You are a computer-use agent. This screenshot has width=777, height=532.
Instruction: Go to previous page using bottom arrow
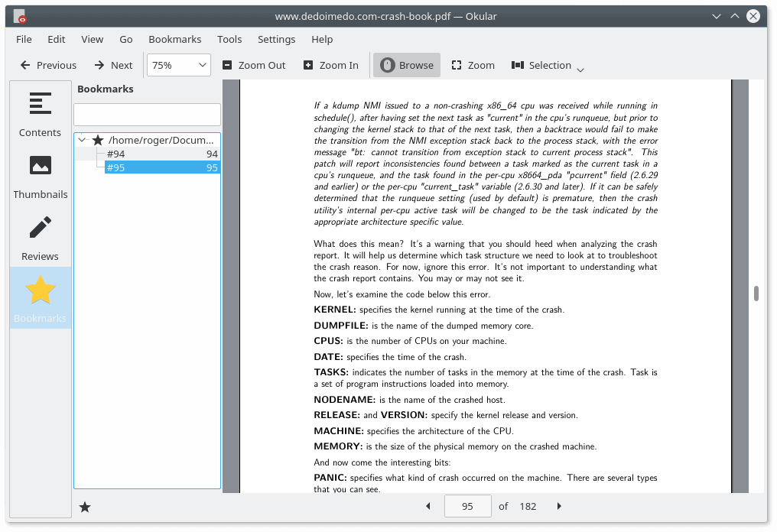(428, 506)
